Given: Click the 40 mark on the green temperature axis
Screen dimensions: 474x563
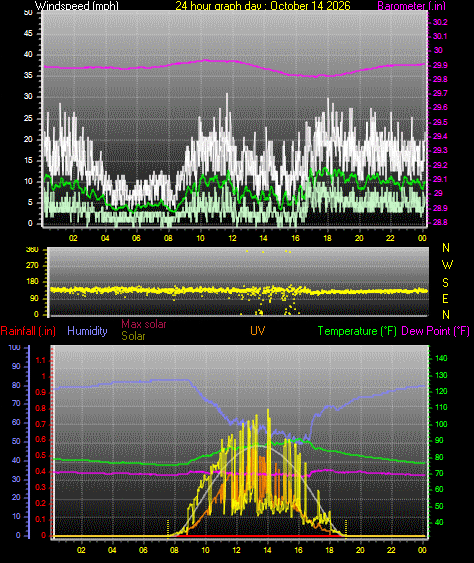Looking at the screenshot, I should tap(439, 522).
